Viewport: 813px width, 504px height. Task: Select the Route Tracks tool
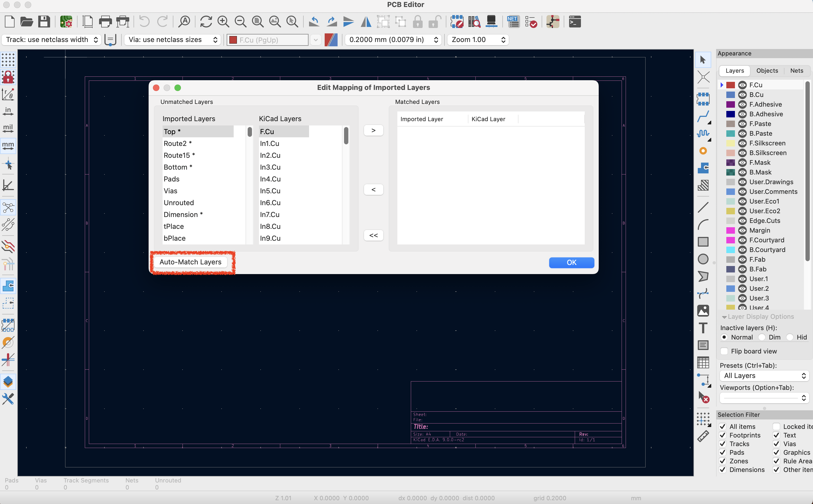click(x=703, y=116)
